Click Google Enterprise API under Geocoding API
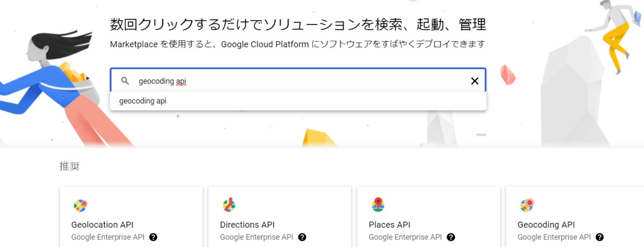 [554, 237]
